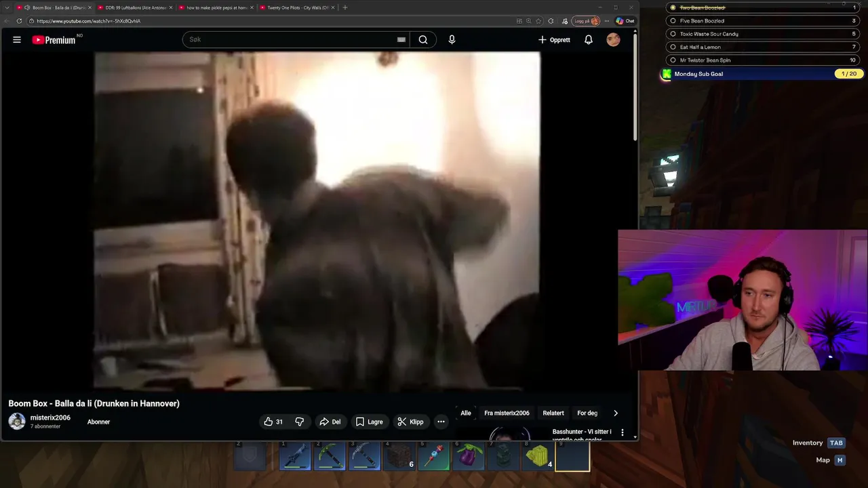The height and width of the screenshot is (488, 868).
Task: Open the notifications bell
Action: point(589,40)
